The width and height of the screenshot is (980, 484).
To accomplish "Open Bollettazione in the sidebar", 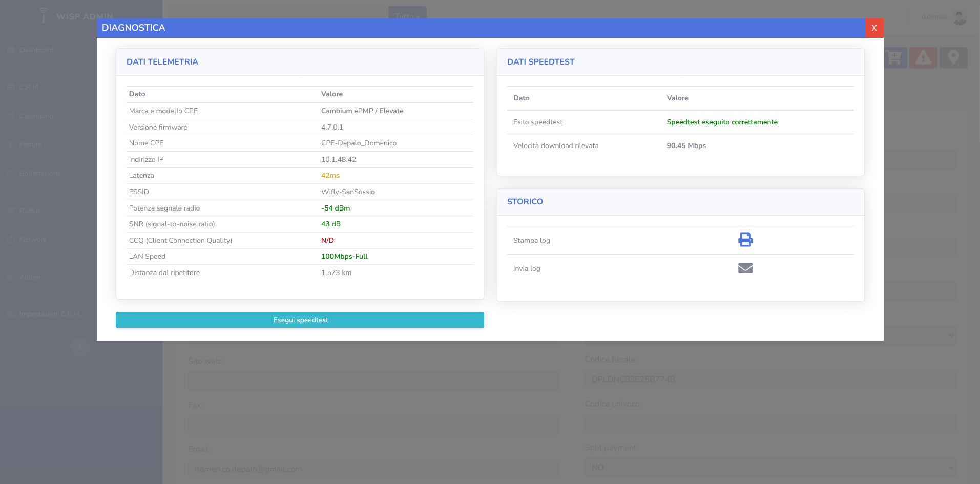I will click(40, 173).
